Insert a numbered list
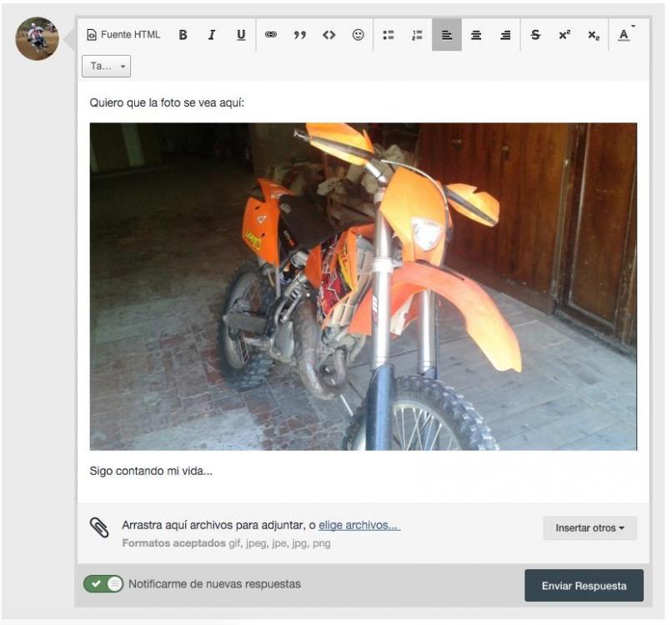672x625 pixels. (417, 35)
